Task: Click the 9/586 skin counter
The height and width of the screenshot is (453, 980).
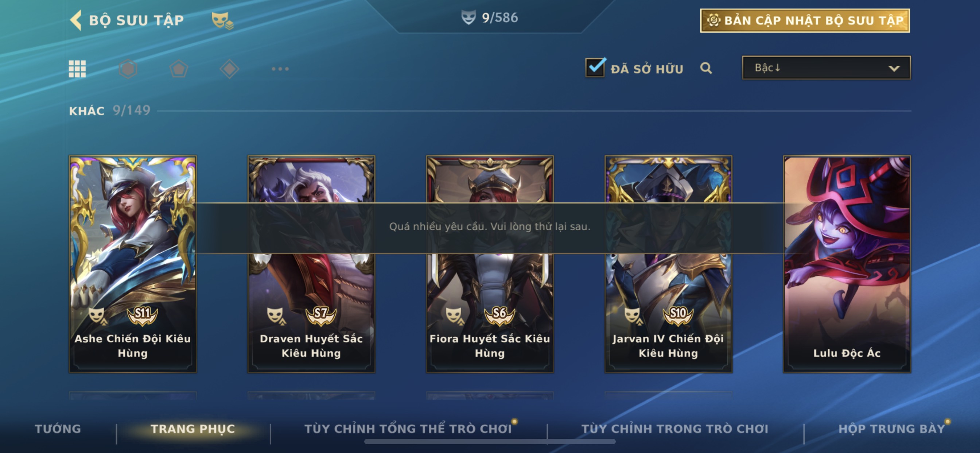Action: tap(490, 18)
